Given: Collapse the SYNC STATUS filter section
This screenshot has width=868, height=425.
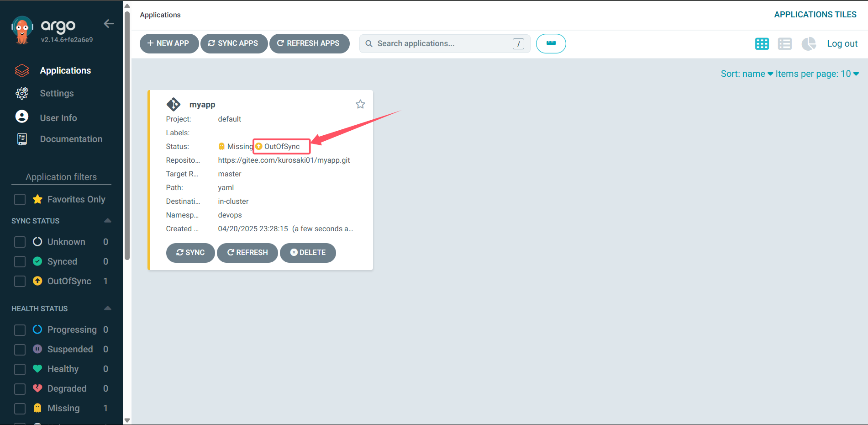Looking at the screenshot, I should click(x=107, y=220).
